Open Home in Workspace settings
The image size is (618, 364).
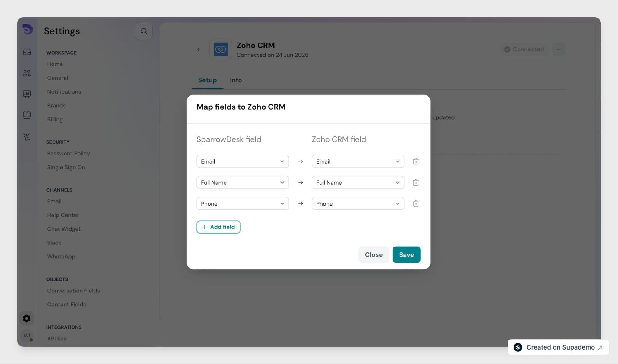click(55, 64)
